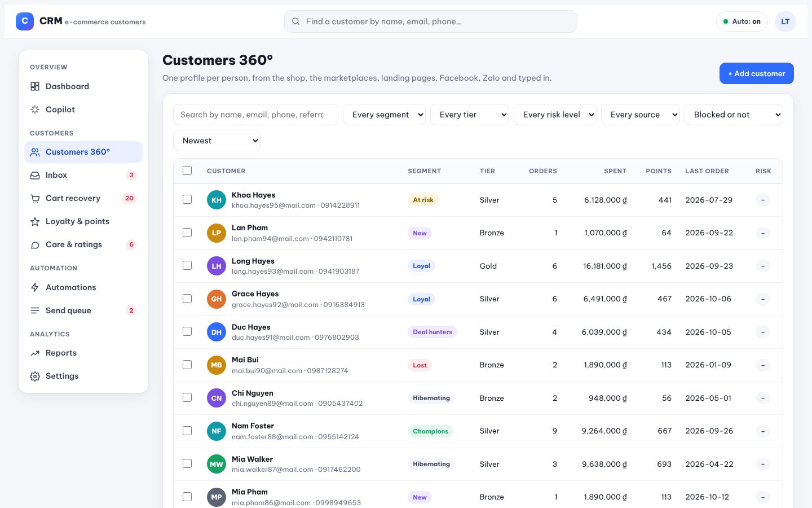
Task: Open Mai Bui customer name
Action: [245, 360]
